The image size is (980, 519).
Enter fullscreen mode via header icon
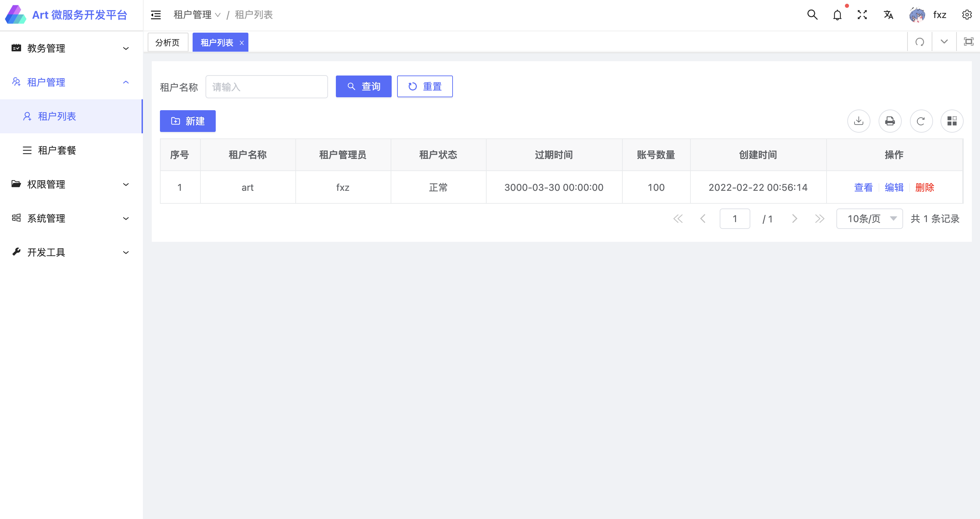862,15
